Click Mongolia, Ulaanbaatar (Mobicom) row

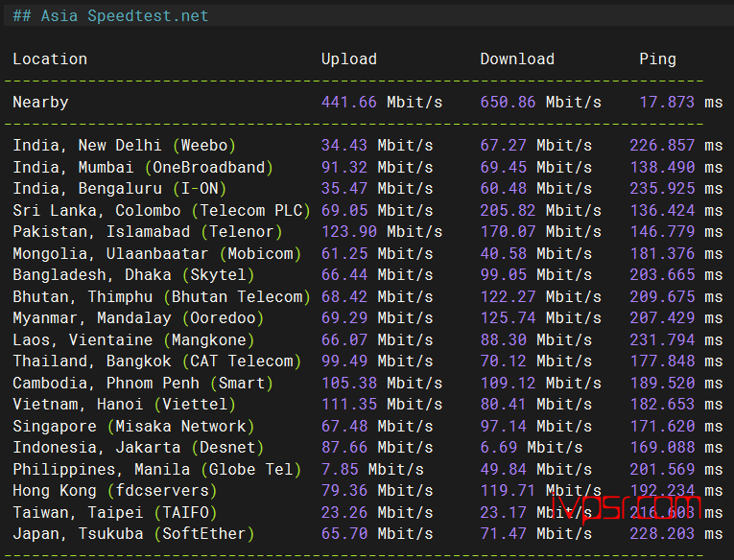(367, 253)
